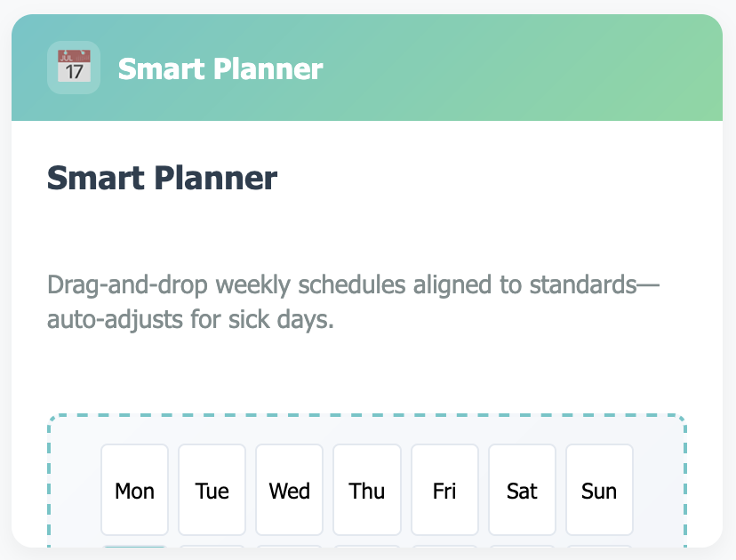The height and width of the screenshot is (560, 736).
Task: Click the partially visible cell below Tue
Action: click(x=212, y=551)
